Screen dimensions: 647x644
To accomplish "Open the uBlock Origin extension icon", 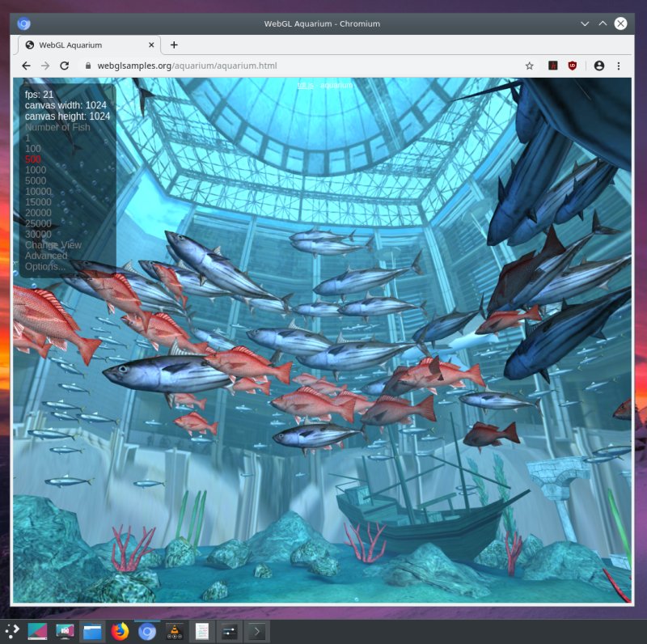I will 572,66.
